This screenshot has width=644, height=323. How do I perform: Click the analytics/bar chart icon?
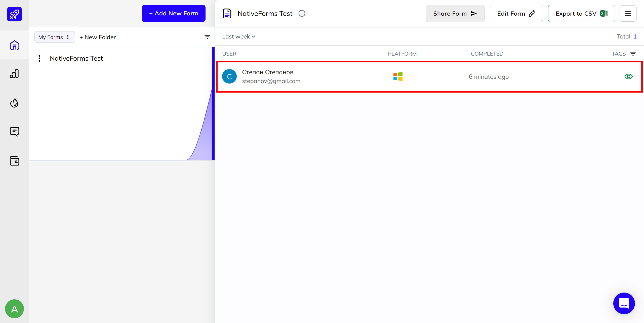pos(14,74)
